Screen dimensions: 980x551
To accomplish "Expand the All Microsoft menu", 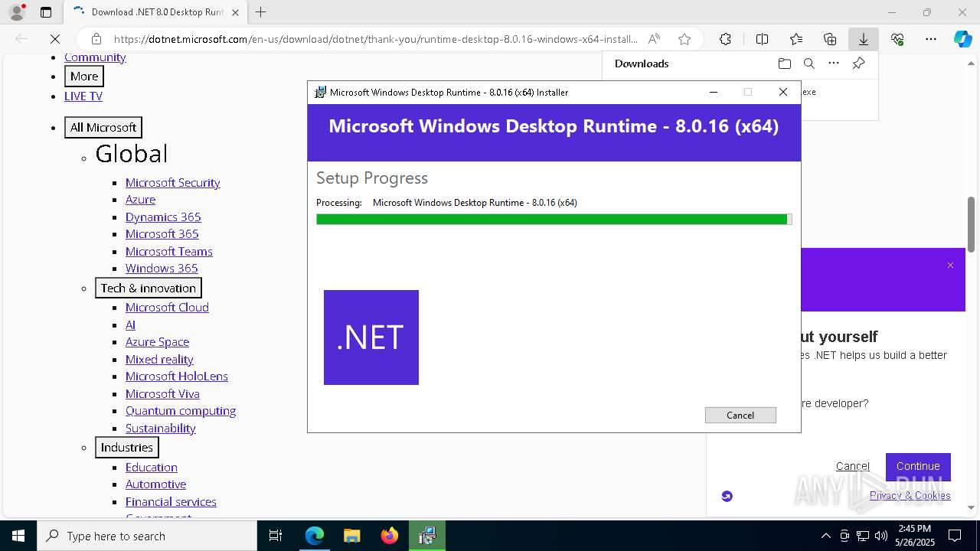I will [103, 127].
